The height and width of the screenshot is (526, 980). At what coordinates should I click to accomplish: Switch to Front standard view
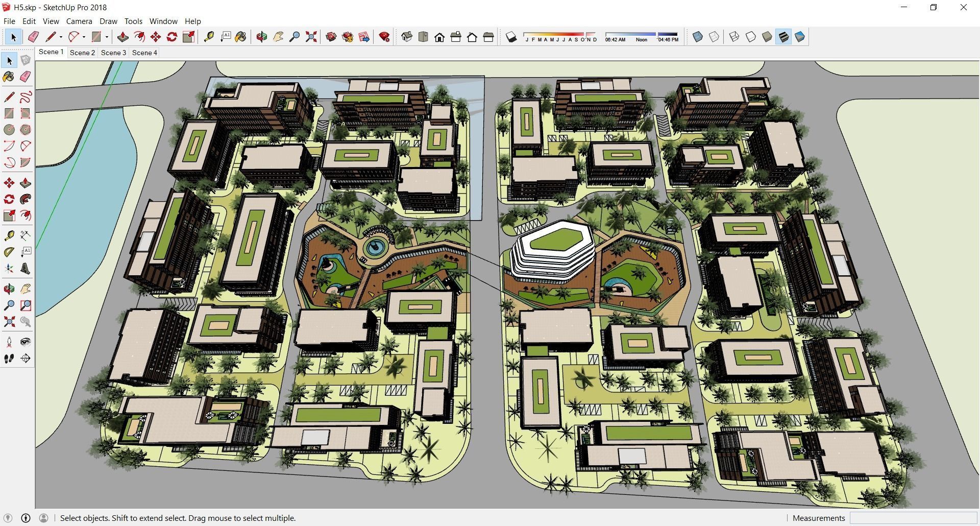[439, 37]
